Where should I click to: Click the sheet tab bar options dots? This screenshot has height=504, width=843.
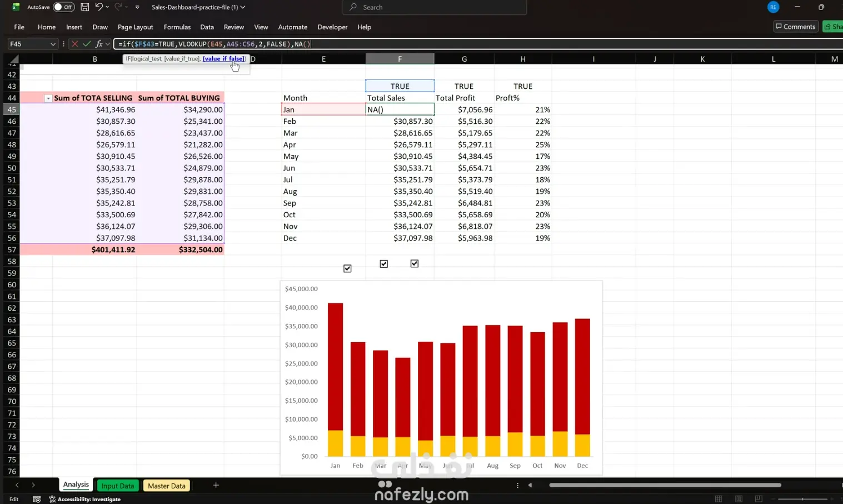coord(517,485)
